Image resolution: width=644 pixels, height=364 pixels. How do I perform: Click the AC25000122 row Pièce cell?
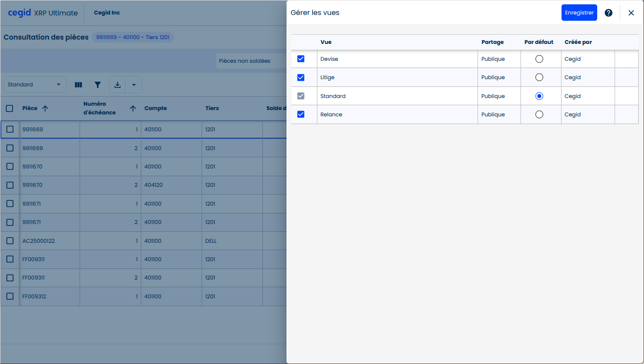pos(39,241)
